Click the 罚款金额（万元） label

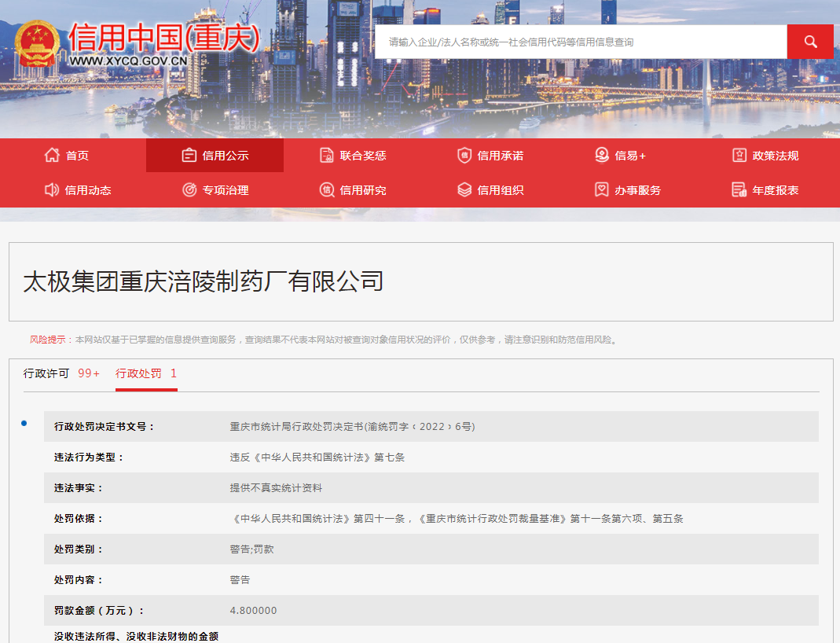click(x=99, y=610)
